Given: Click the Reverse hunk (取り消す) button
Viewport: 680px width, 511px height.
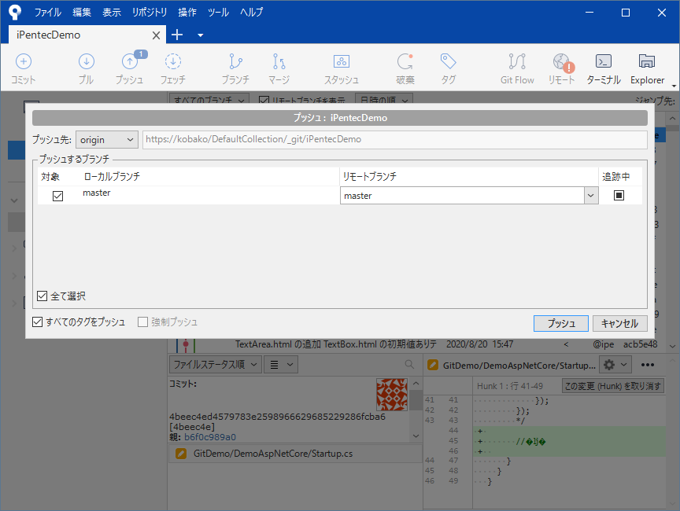Looking at the screenshot, I should point(613,386).
